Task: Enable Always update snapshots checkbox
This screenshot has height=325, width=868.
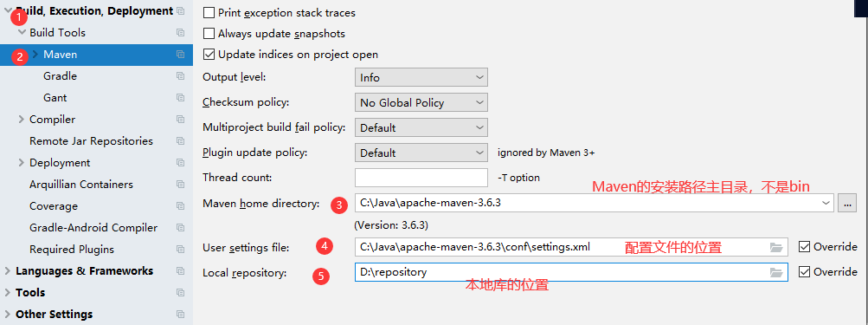Action: click(x=209, y=33)
